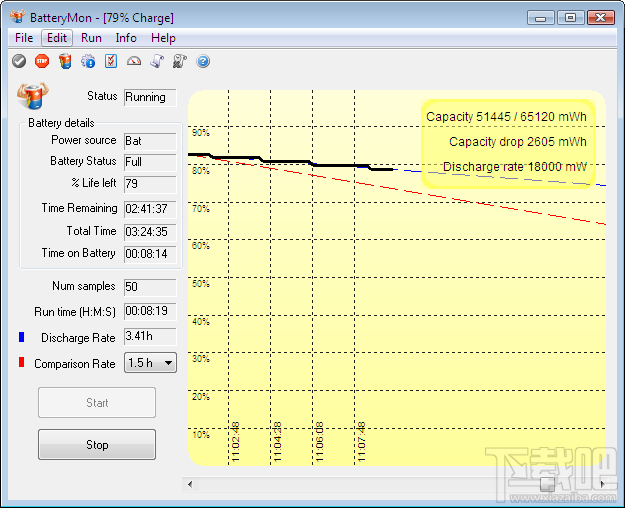Click the battery mascot logo beside Status
625x508 pixels.
(x=33, y=96)
